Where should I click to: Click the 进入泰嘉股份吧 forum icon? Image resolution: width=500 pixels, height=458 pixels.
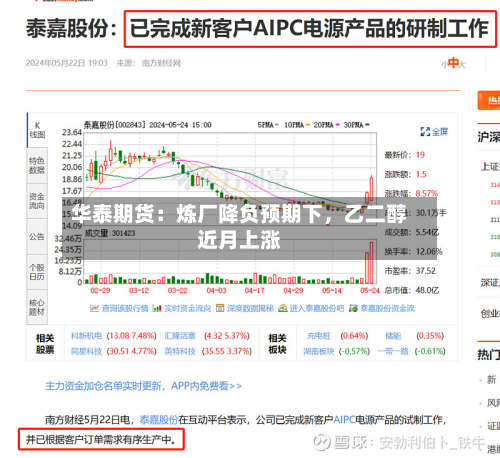[x=283, y=308]
